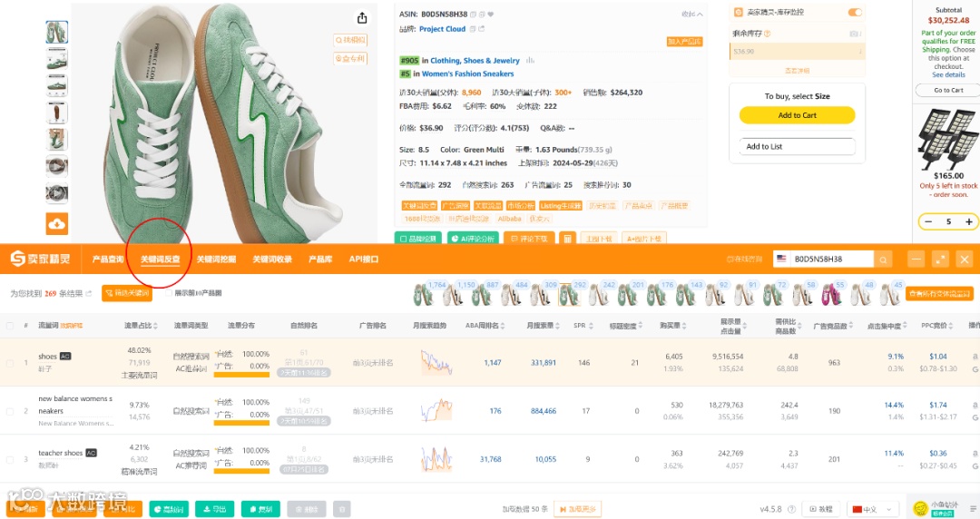This screenshot has height=519, width=980.
Task: Sort by the 月搜索量 column arrows
Action: pos(557,326)
